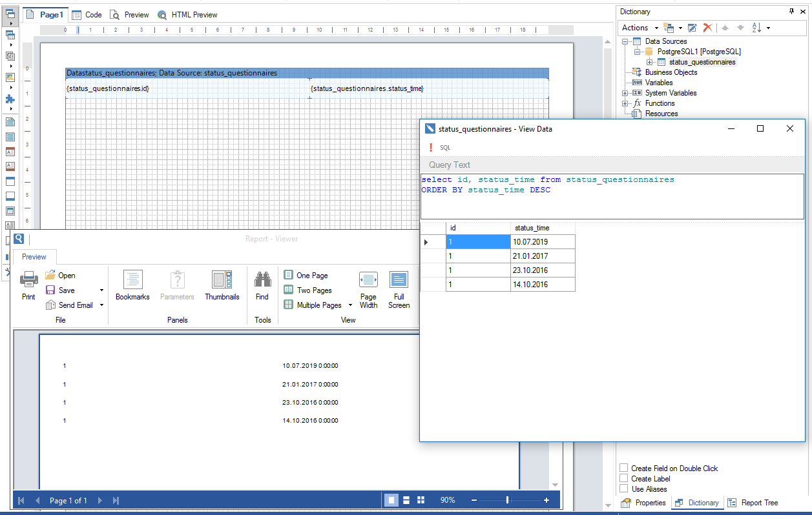
Task: Open the Save dropdown arrow in Viewer
Action: pyautogui.click(x=101, y=290)
